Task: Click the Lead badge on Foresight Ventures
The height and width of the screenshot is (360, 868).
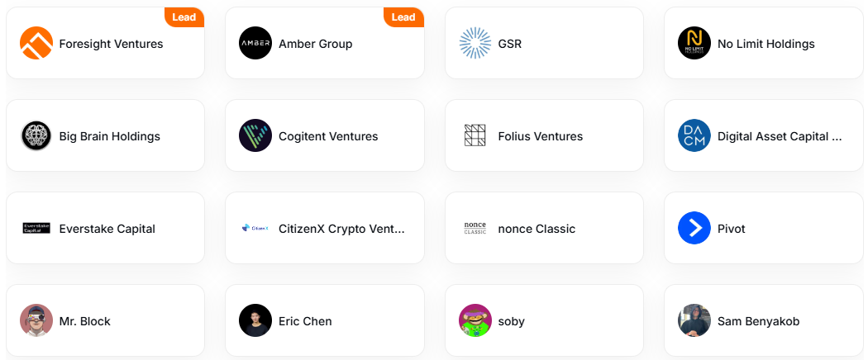Action: (x=184, y=17)
